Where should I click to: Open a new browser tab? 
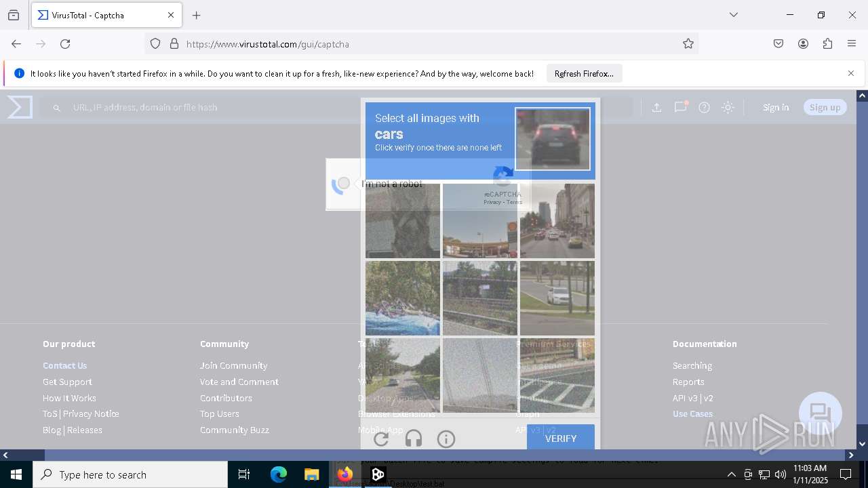197,15
